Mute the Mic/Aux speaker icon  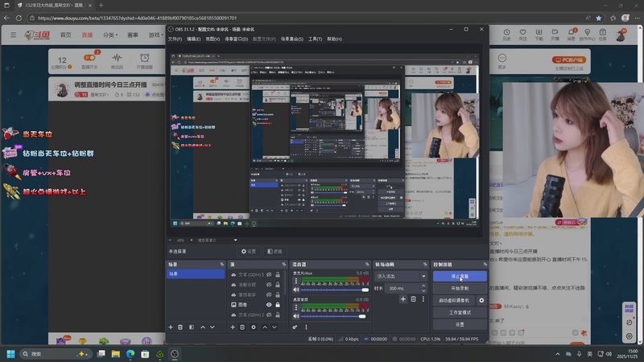(295, 289)
